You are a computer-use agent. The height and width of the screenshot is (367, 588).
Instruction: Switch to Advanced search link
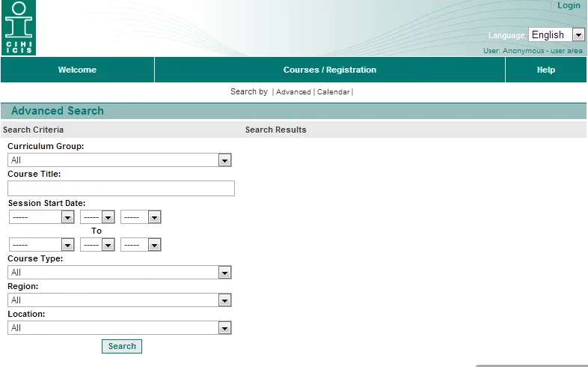pos(293,92)
